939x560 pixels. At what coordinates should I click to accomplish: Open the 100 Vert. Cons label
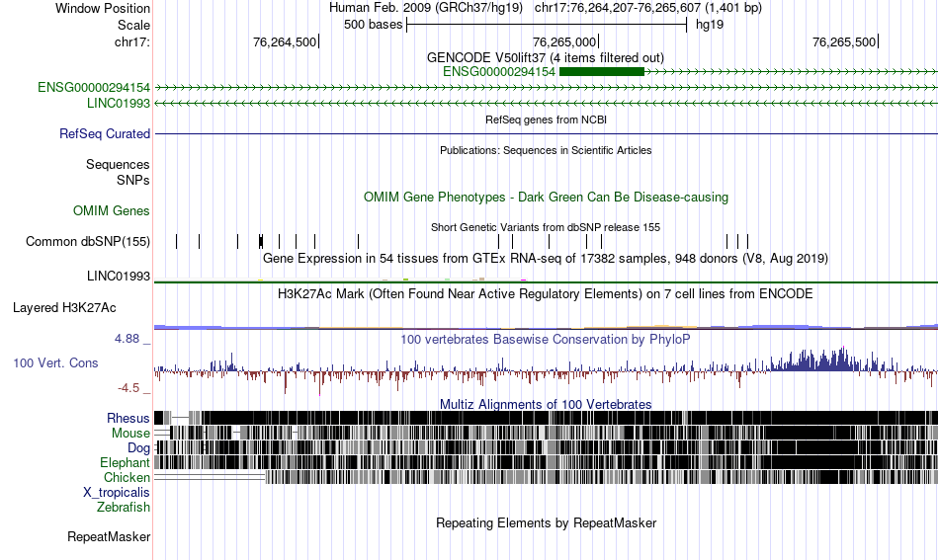[x=55, y=362]
